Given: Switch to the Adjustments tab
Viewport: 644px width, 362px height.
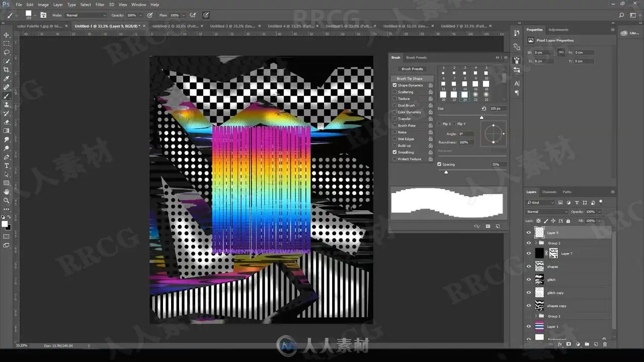Looking at the screenshot, I should pyautogui.click(x=558, y=30).
